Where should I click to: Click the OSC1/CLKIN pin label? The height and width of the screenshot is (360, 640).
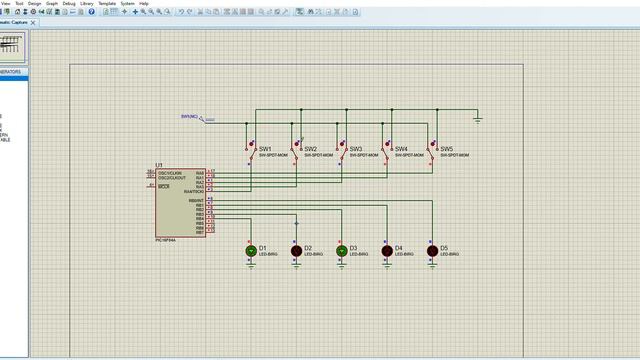click(170, 173)
